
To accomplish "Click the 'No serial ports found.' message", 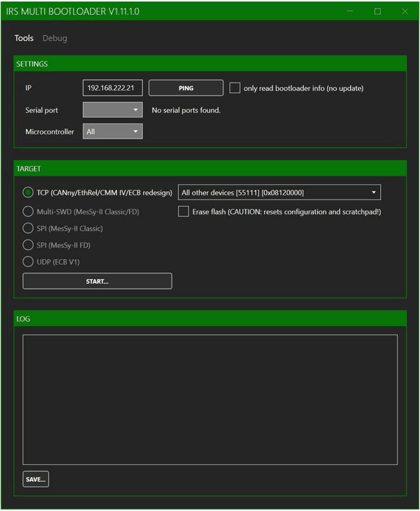I will [186, 110].
